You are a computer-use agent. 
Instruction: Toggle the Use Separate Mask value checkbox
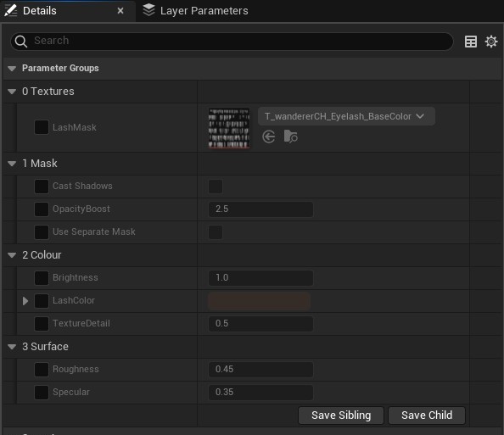[216, 232]
